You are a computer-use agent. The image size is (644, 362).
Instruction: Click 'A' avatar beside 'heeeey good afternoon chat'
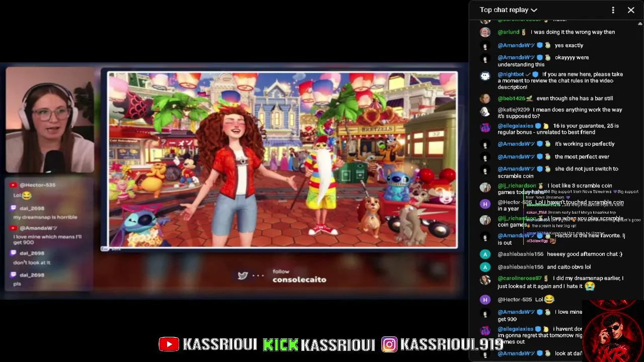click(x=485, y=254)
